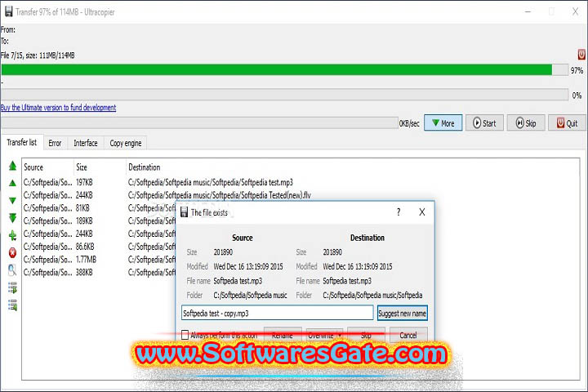
Task: Click the import transfer list icon
Action: pos(12,305)
